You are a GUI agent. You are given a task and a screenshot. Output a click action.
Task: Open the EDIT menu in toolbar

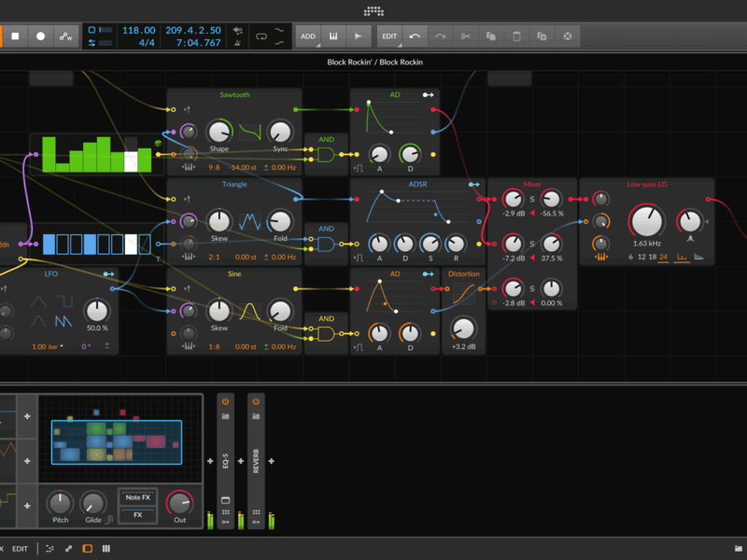point(389,36)
